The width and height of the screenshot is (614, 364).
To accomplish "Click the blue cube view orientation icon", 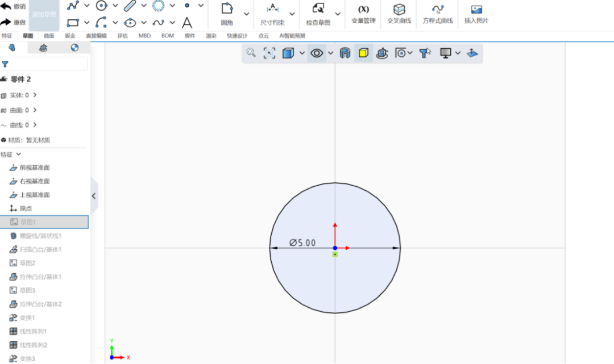I will 288,53.
